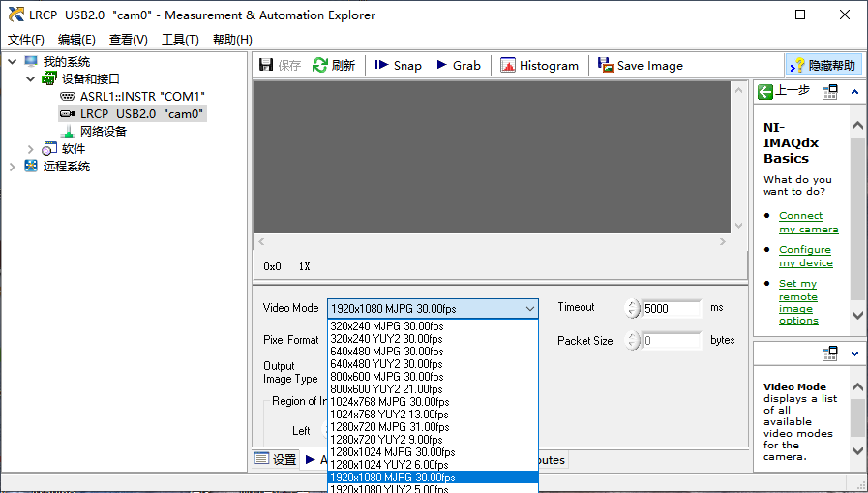The width and height of the screenshot is (868, 493).
Task: Select 320x240 YUY2 30.00fps video mode
Action: [433, 338]
